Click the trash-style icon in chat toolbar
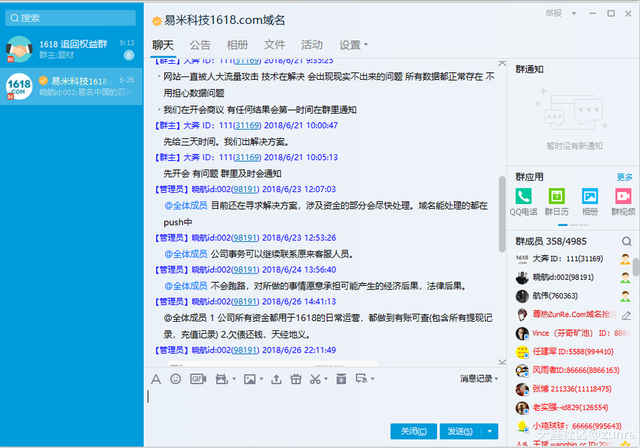The width and height of the screenshot is (640, 448). (x=341, y=379)
